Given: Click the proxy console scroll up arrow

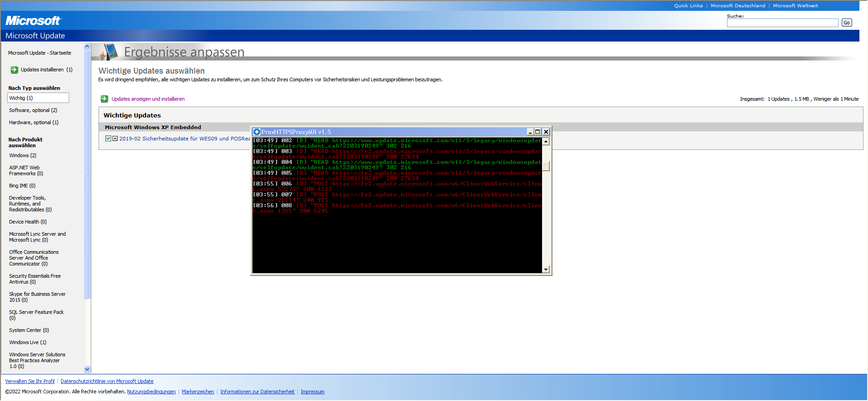Looking at the screenshot, I should pos(546,141).
